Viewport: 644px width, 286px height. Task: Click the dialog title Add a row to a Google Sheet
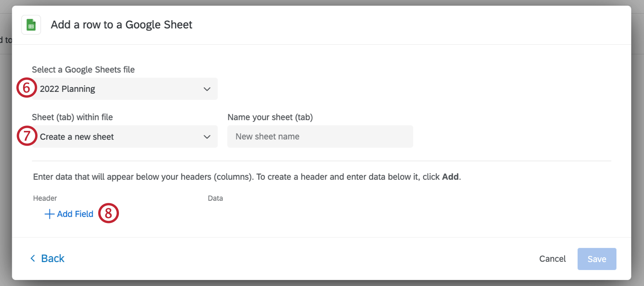click(x=121, y=25)
